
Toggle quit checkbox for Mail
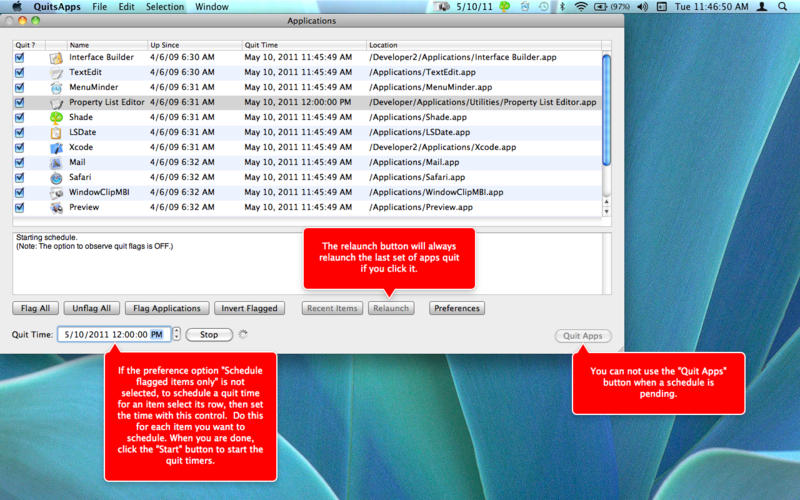click(19, 163)
